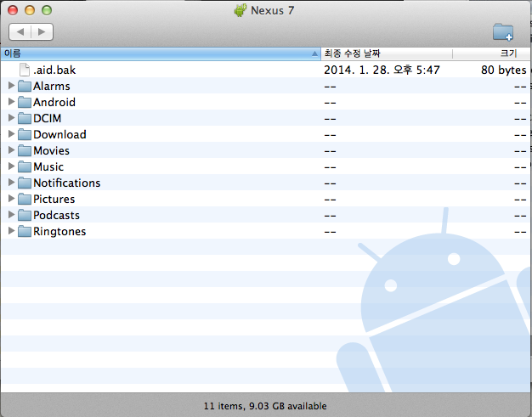Image resolution: width=532 pixels, height=417 pixels.
Task: Select the DCIM folder name
Action: [47, 118]
